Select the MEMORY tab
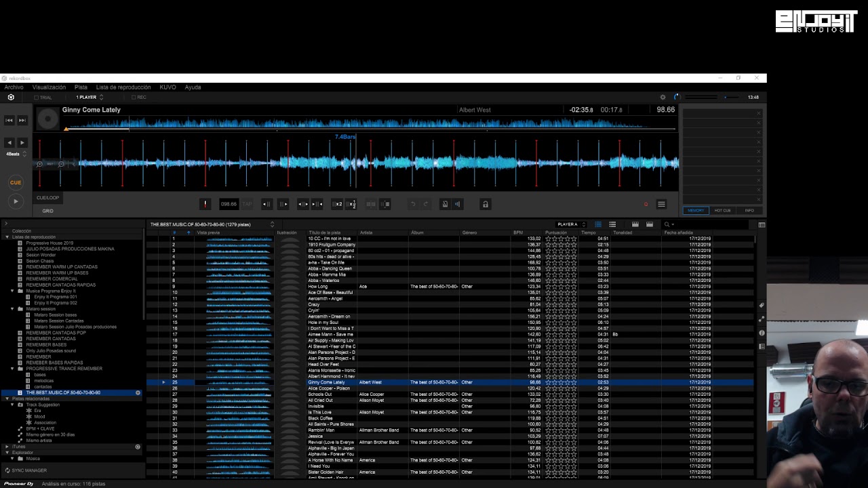The height and width of the screenshot is (488, 868). pos(696,211)
